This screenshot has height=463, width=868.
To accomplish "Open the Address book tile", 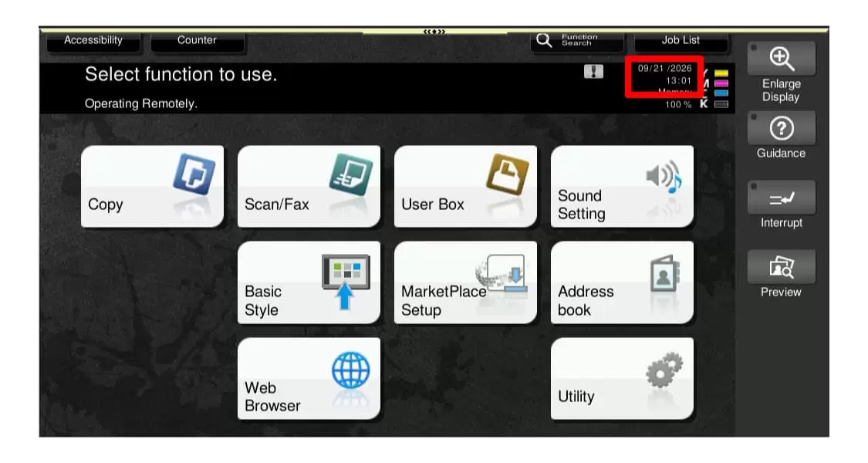I will pyautogui.click(x=622, y=282).
